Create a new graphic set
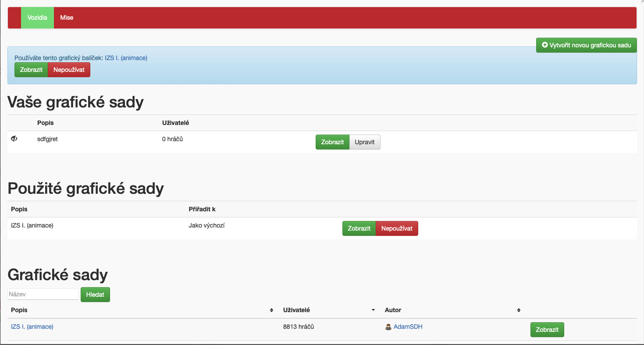644x345 pixels. [x=586, y=45]
